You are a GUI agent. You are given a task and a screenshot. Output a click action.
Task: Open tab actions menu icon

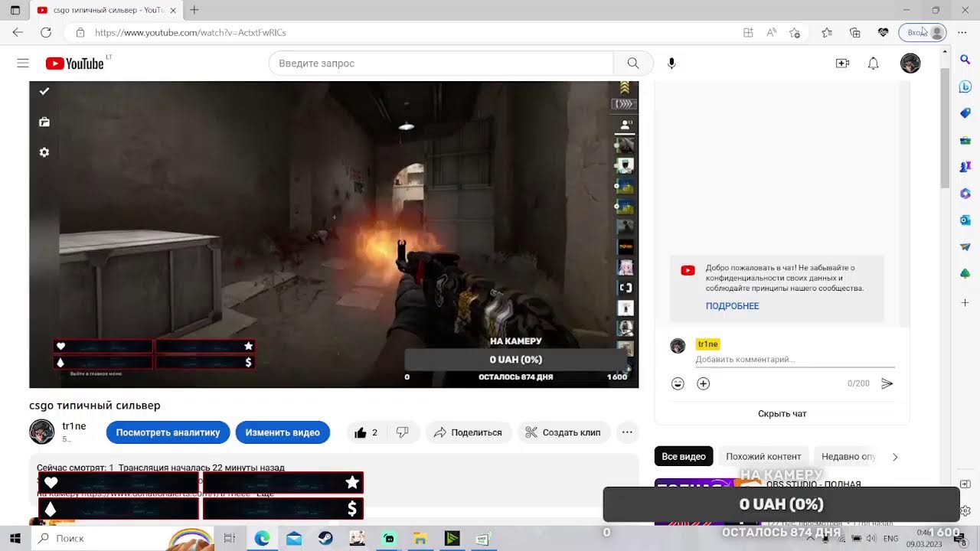[x=15, y=10]
